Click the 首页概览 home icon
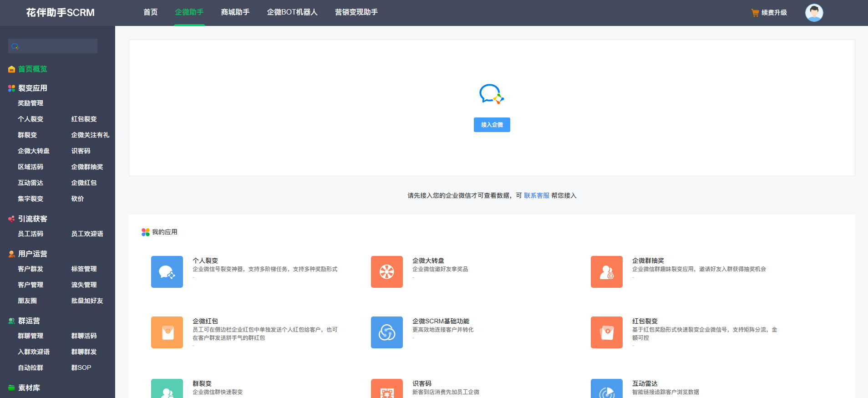 (12, 69)
